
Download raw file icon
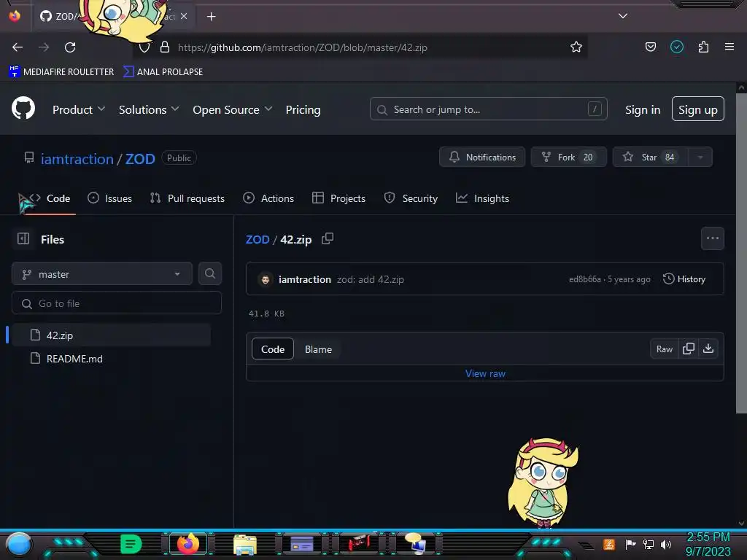(x=708, y=349)
